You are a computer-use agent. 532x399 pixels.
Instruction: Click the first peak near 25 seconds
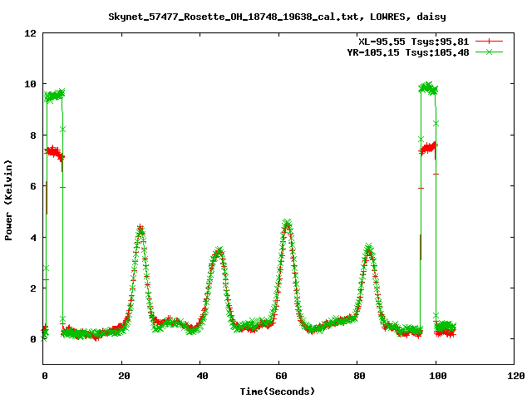pyautogui.click(x=140, y=231)
